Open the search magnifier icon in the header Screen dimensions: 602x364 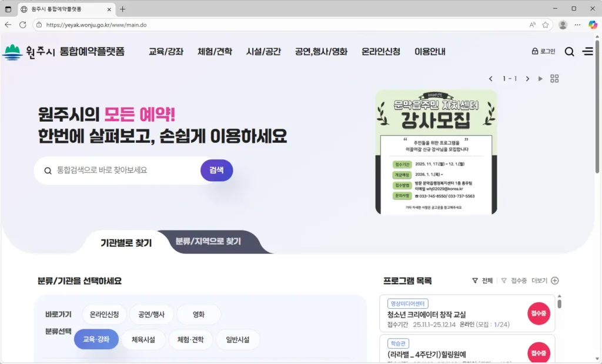point(569,51)
